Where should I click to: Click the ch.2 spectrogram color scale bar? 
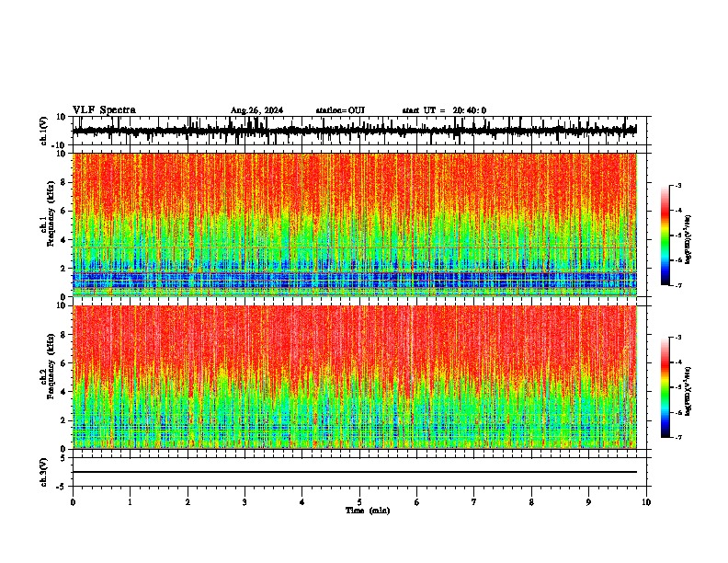point(665,387)
